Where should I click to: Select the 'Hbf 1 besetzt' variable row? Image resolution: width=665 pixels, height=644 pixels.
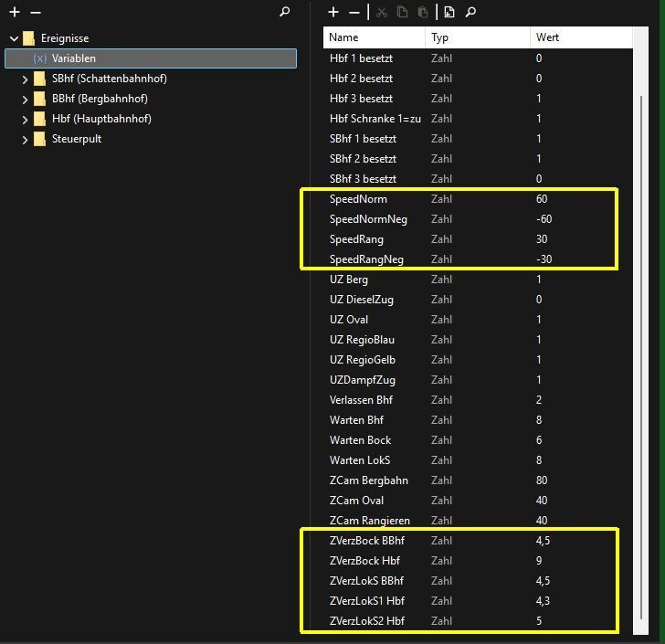[478, 58]
